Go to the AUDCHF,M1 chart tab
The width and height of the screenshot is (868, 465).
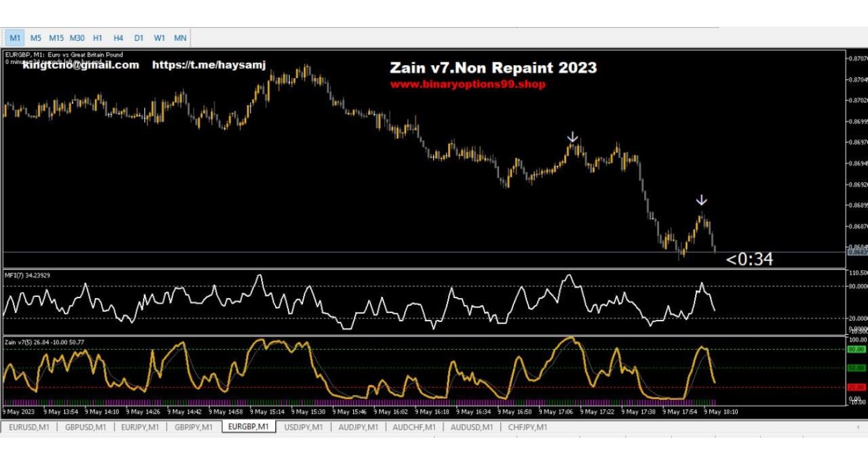pos(414,427)
